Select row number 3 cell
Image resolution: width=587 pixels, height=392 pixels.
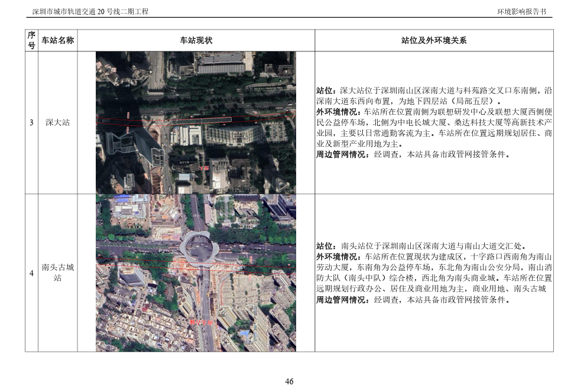tap(31, 122)
